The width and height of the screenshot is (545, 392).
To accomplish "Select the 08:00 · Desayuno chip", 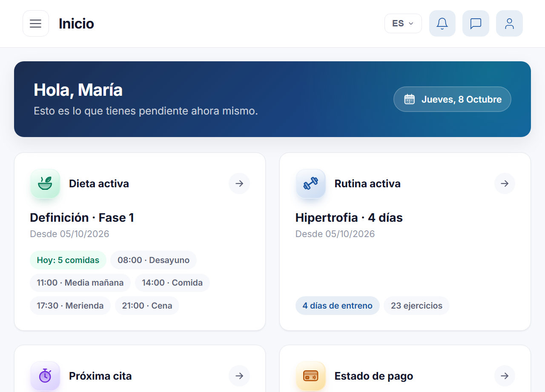I will click(153, 260).
